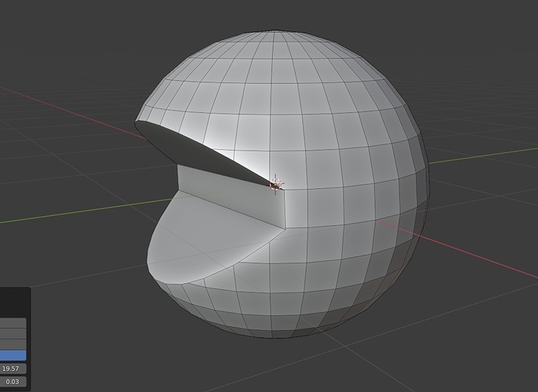Screen dimensions: 538x392
Task: Click the 3D cursor at the sphere's cut corner
Action: click(x=275, y=184)
